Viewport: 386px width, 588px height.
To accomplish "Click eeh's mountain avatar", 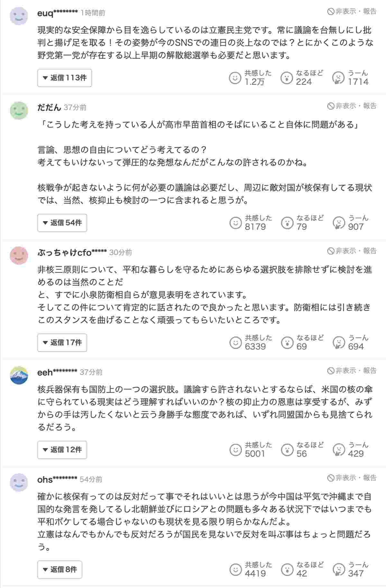I will pyautogui.click(x=19, y=375).
